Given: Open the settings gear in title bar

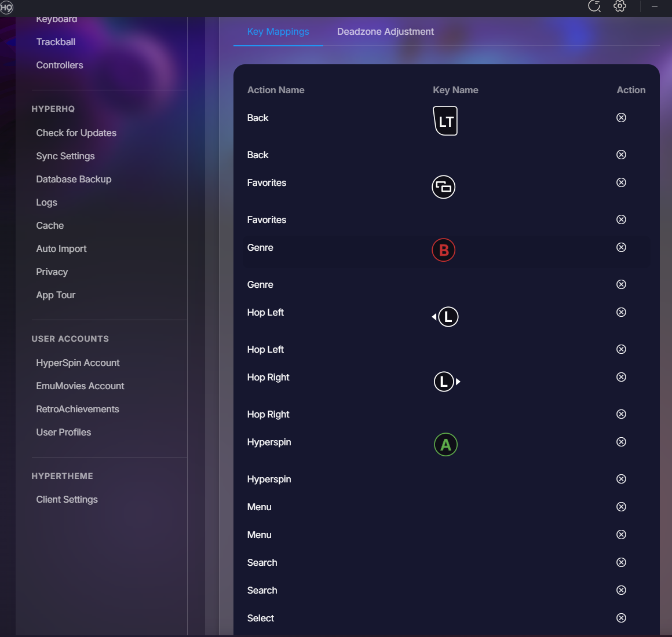Looking at the screenshot, I should click(620, 6).
